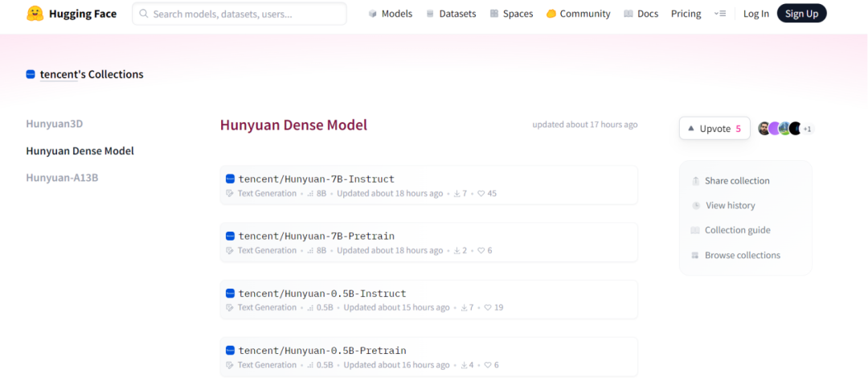Viewport: 868px width, 378px height.
Task: Click the Upvote triangle icon
Action: click(x=691, y=129)
